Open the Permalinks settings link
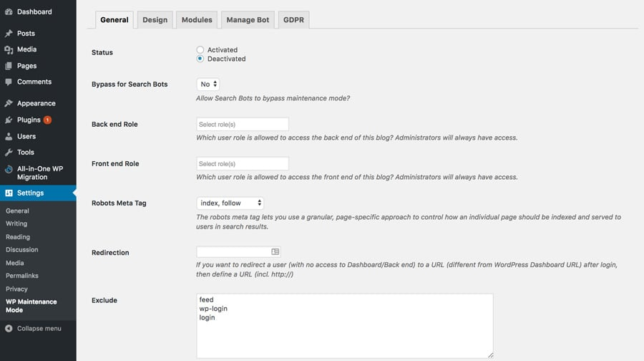644x361 pixels. point(22,276)
